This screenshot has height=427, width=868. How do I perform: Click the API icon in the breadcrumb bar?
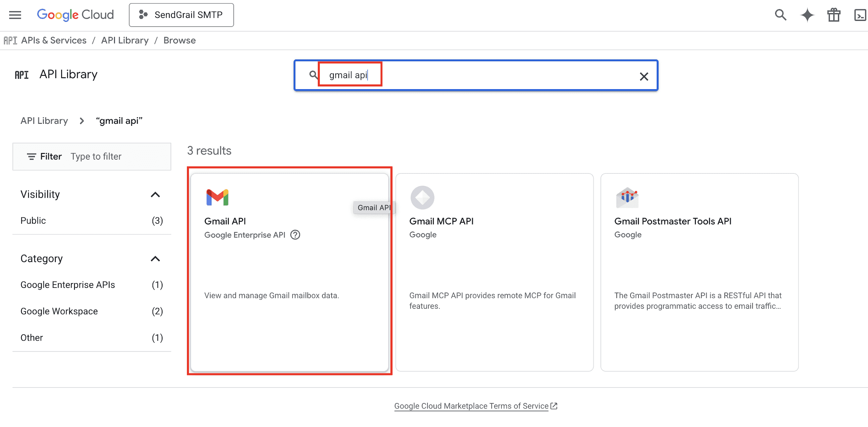[10, 40]
